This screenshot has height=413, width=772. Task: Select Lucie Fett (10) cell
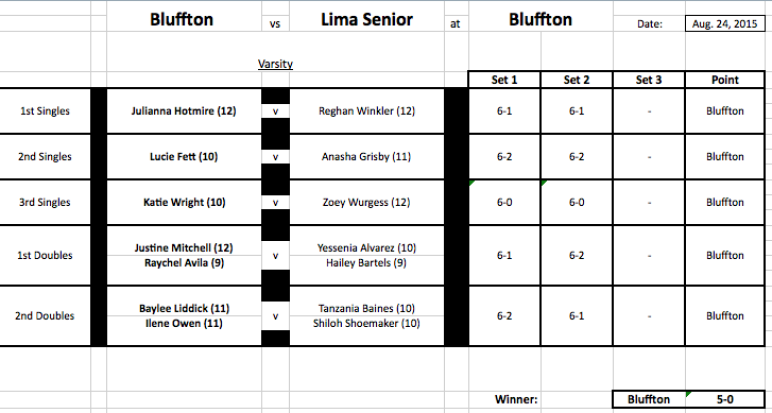coord(184,157)
